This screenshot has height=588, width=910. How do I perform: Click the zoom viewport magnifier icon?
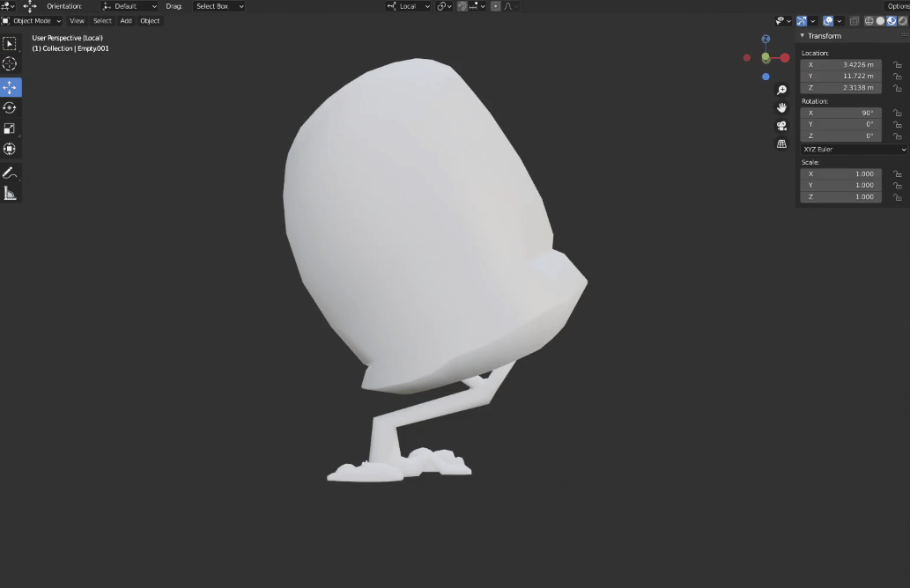pos(781,91)
